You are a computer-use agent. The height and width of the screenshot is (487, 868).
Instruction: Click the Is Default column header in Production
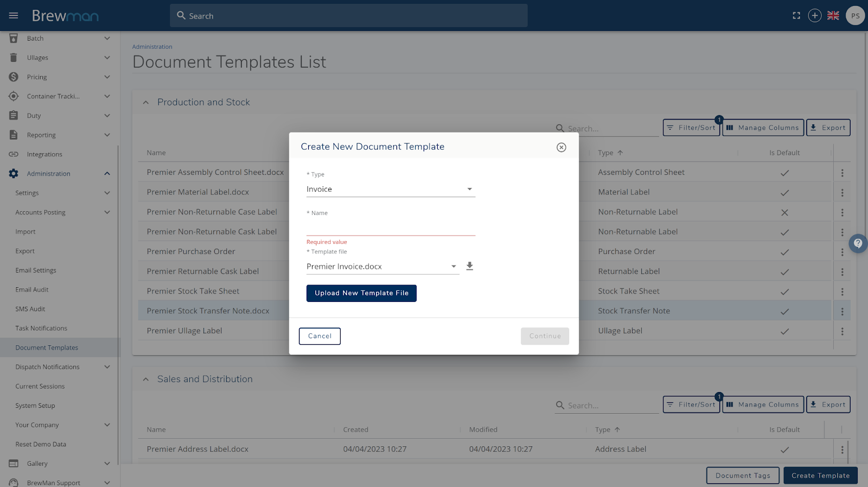pyautogui.click(x=784, y=153)
